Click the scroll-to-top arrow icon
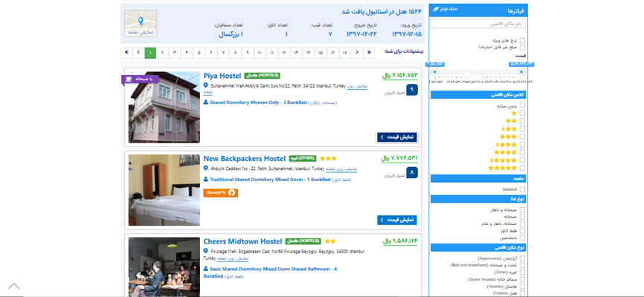Image resolution: width=644 pixels, height=297 pixels. pos(14,286)
